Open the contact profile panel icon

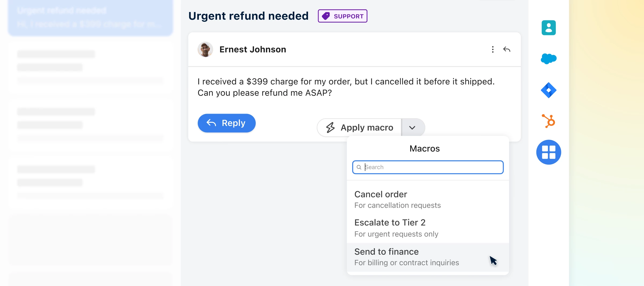(549, 28)
